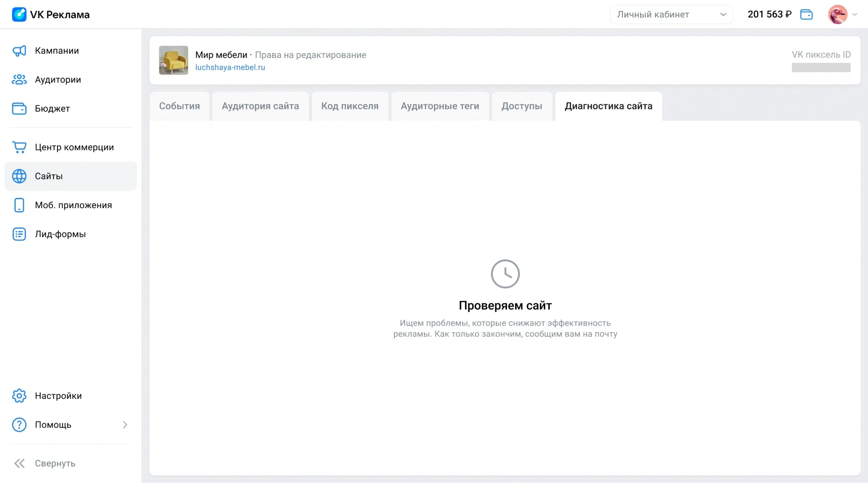The width and height of the screenshot is (868, 483).
Task: Open Аудитории people icon in sidebar
Action: pos(19,80)
